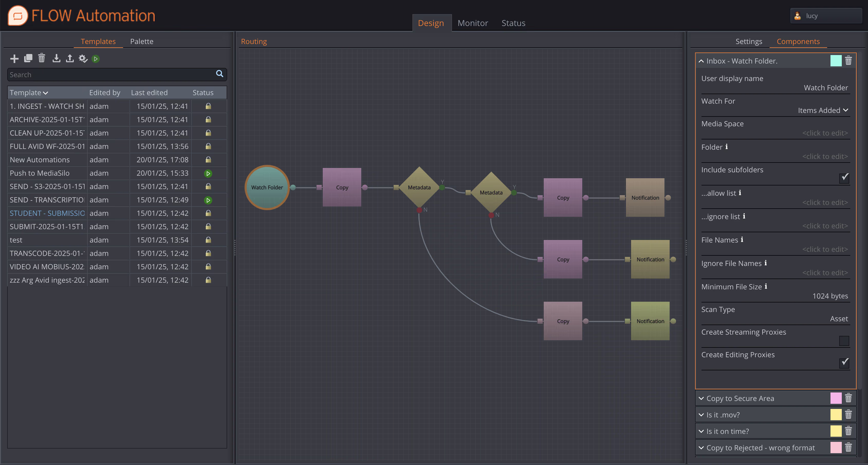
Task: Click the FLOW Automation logo icon
Action: pos(17,15)
